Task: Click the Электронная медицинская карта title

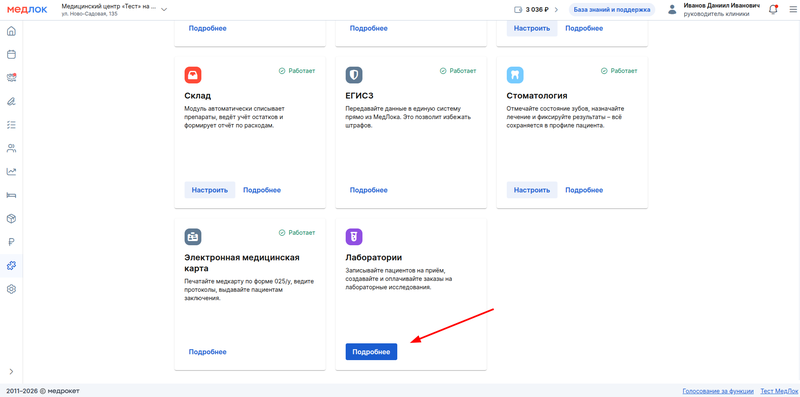Action: [x=242, y=263]
